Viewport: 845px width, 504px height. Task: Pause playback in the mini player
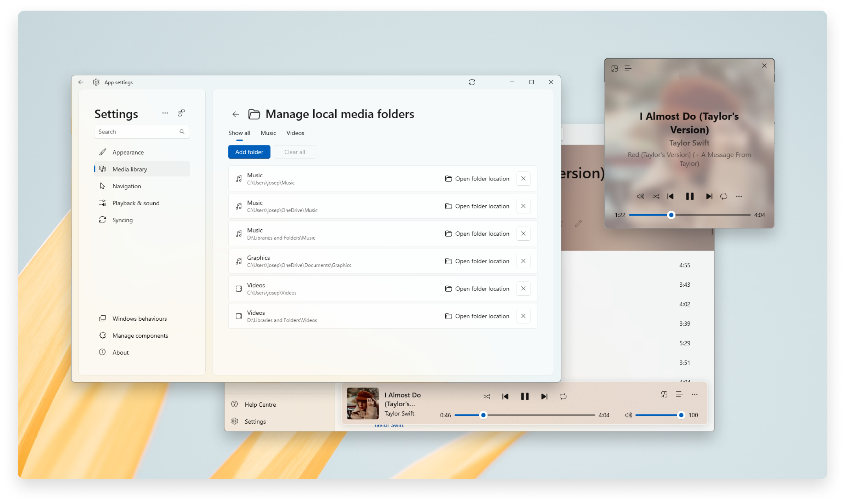pyautogui.click(x=690, y=196)
